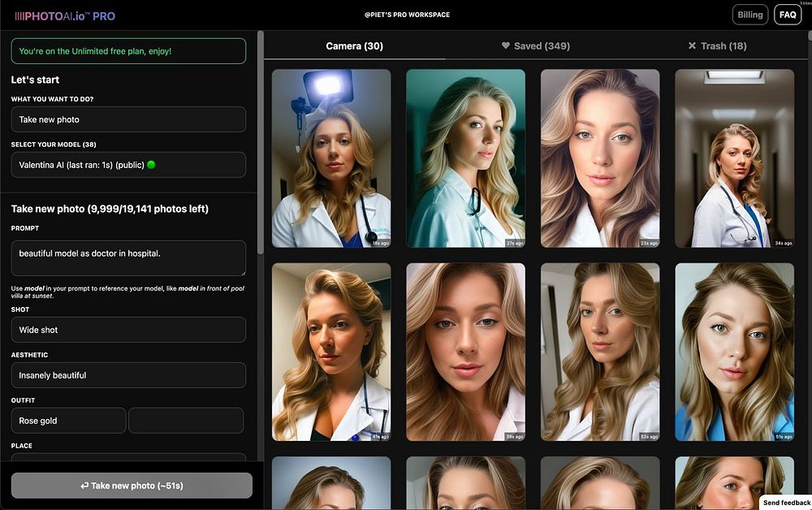Open the photo taken 39s ago
This screenshot has width=812, height=510.
coord(465,352)
